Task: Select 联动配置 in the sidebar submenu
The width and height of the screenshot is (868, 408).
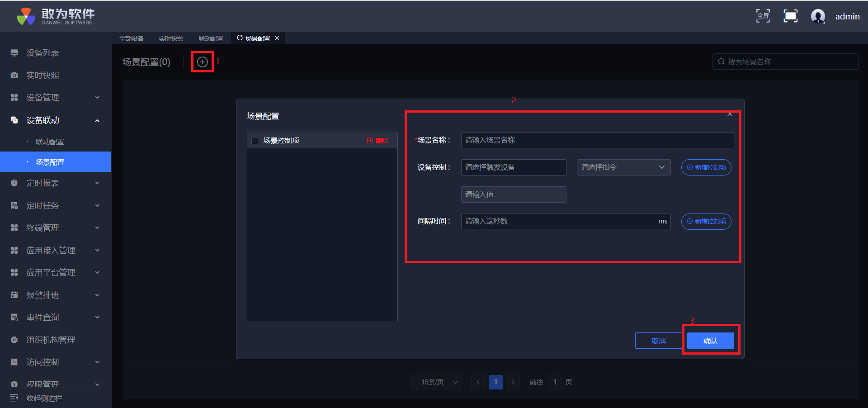Action: (x=50, y=142)
